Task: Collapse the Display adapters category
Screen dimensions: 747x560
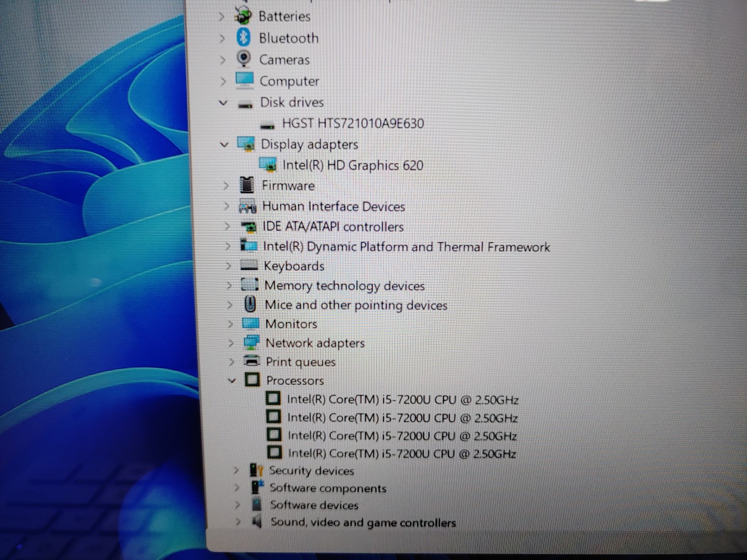Action: (x=224, y=144)
